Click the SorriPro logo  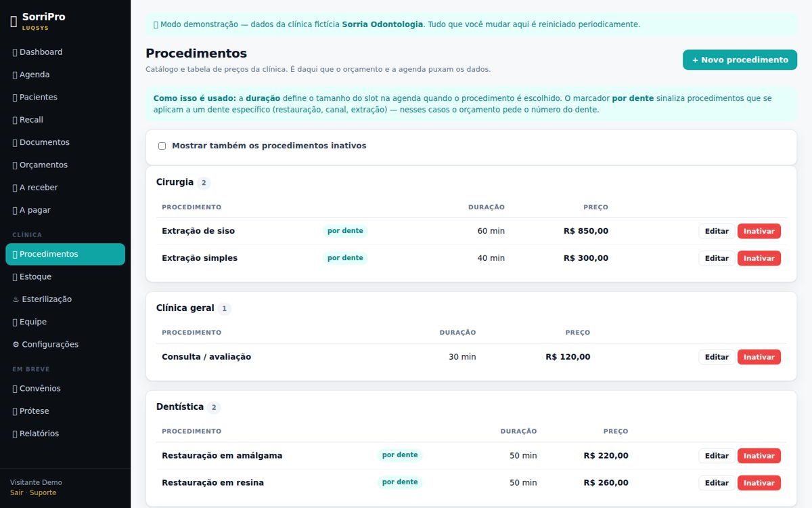38,20
